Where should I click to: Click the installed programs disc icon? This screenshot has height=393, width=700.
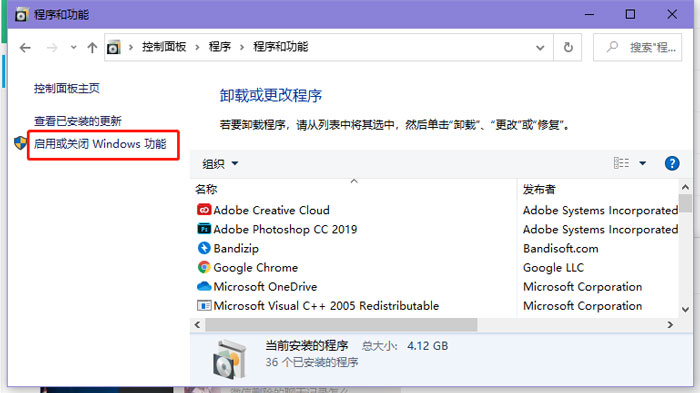click(x=229, y=359)
